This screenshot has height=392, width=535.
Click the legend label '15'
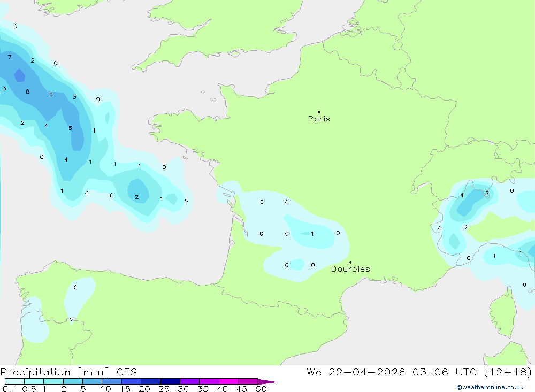[x=125, y=389]
